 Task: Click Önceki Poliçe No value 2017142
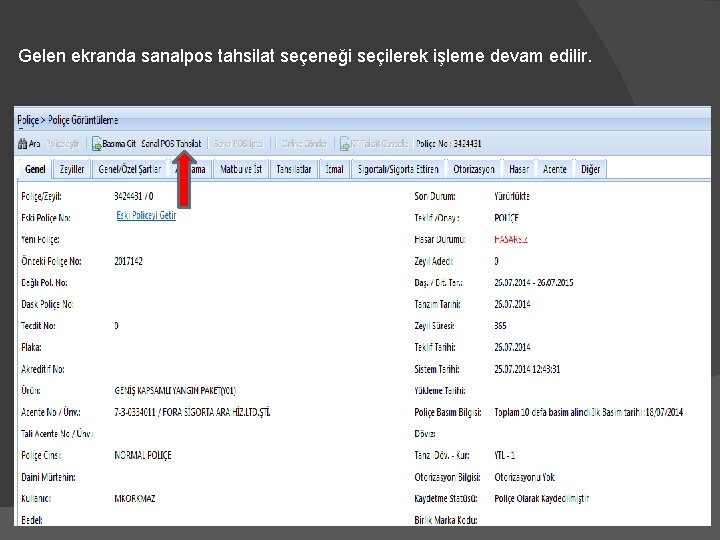click(129, 261)
